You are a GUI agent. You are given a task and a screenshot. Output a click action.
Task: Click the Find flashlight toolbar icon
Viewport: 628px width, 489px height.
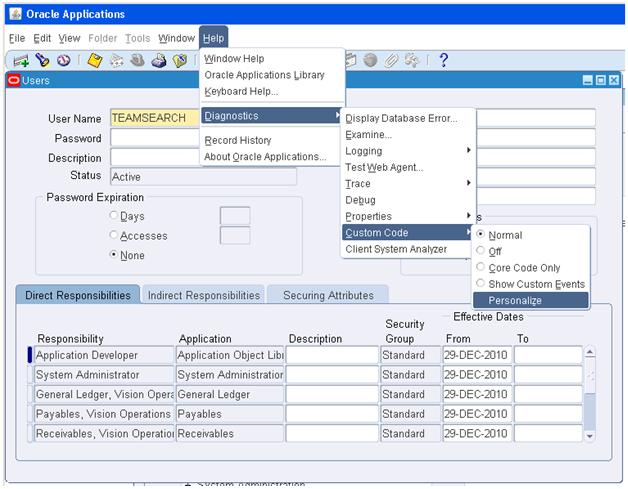[x=42, y=60]
